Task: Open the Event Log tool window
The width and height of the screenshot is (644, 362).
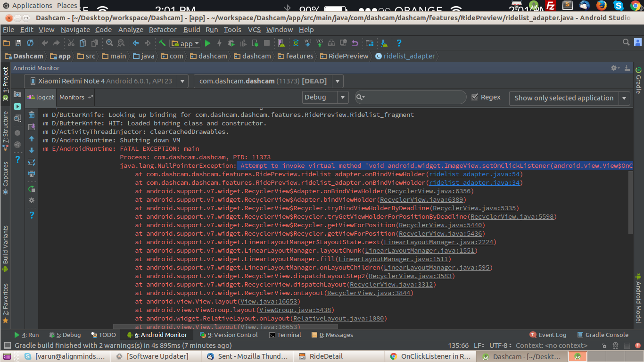Action: pos(548,335)
